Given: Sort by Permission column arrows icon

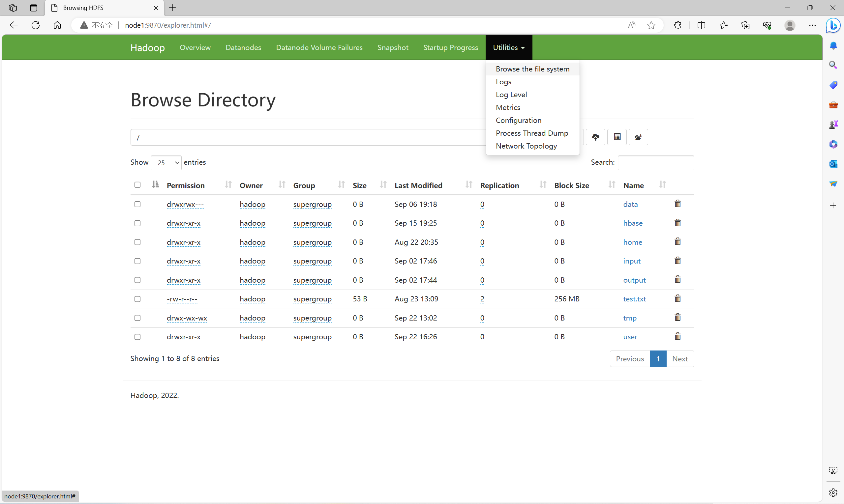Looking at the screenshot, I should [228, 185].
